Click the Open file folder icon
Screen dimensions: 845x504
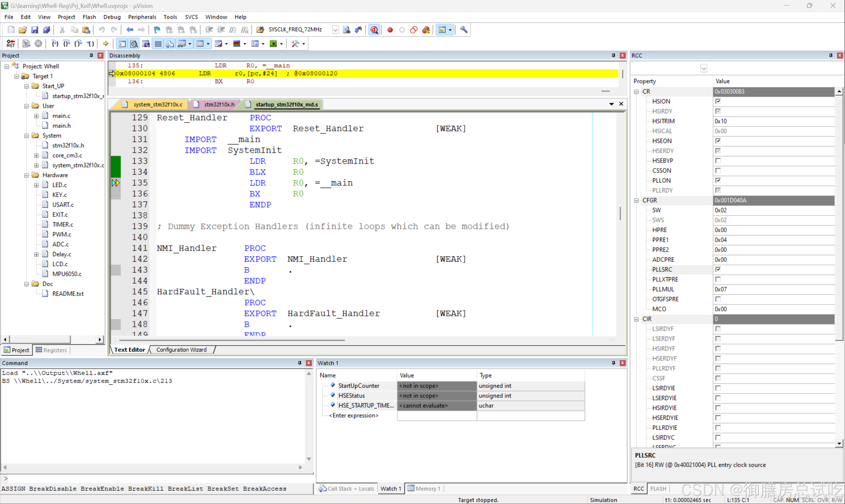click(23, 30)
